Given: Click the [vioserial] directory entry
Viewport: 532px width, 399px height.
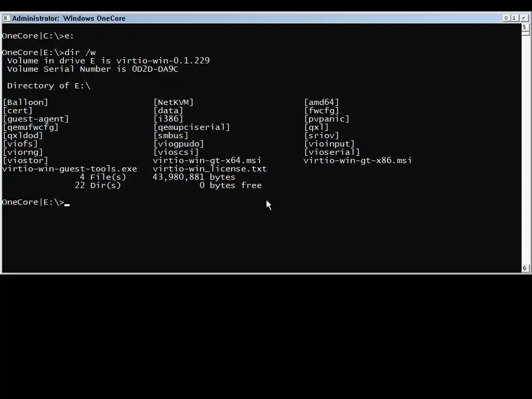Looking at the screenshot, I should [x=332, y=152].
